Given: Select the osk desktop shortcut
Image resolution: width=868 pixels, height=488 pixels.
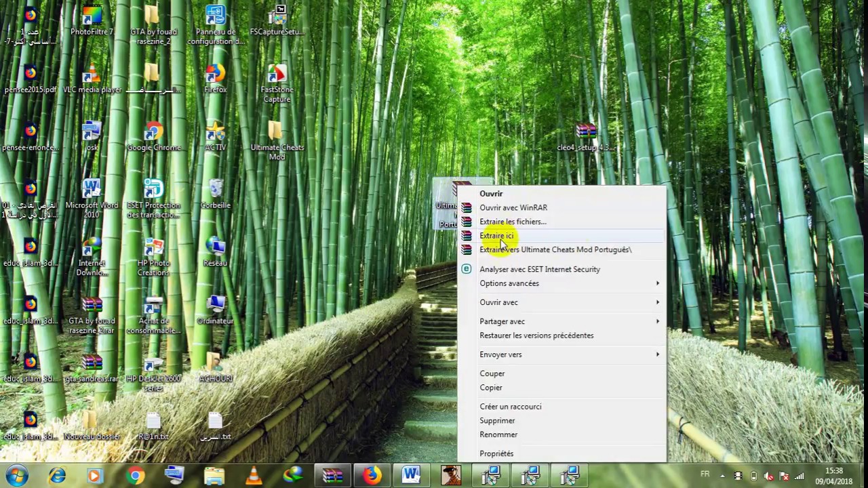Looking at the screenshot, I should tap(92, 137).
